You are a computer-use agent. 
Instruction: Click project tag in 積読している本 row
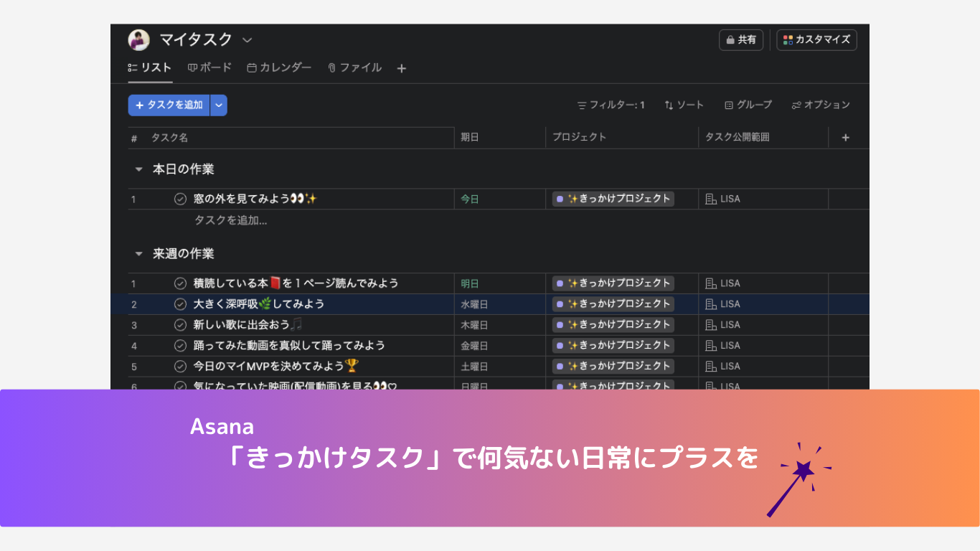tap(613, 283)
